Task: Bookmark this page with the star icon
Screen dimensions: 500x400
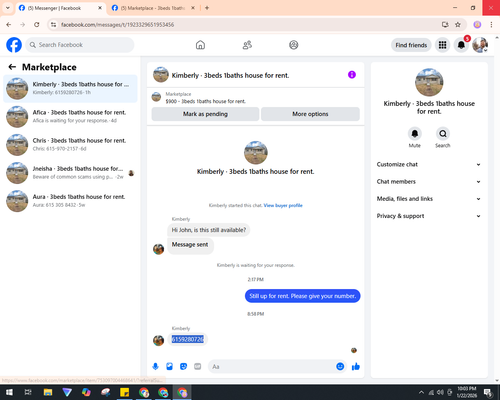Action: [458, 25]
